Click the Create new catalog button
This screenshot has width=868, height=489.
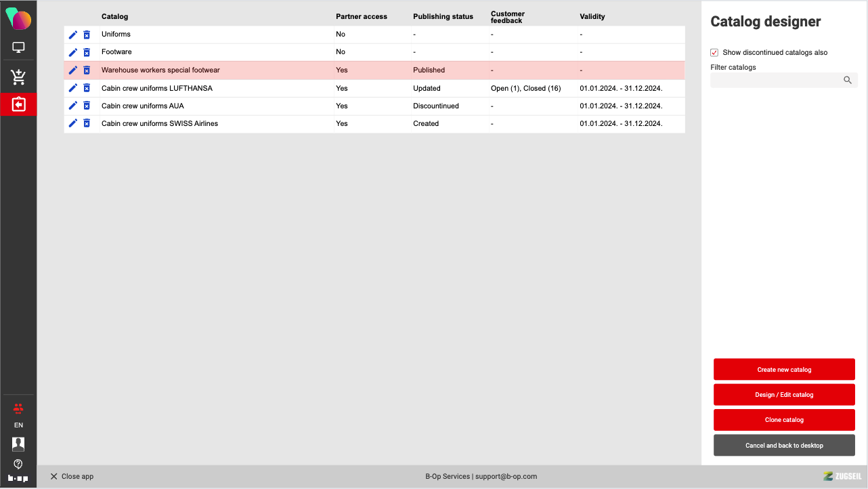[784, 370]
